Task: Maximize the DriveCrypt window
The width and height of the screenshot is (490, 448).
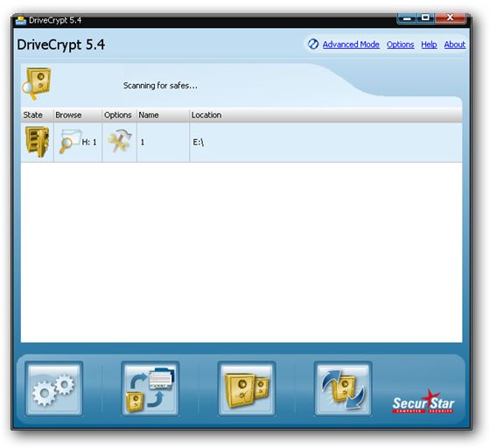Action: [425, 18]
